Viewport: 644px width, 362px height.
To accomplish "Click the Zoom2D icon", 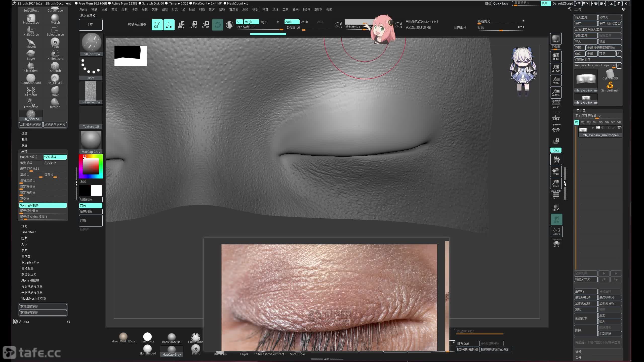I will pyautogui.click(x=556, y=68).
